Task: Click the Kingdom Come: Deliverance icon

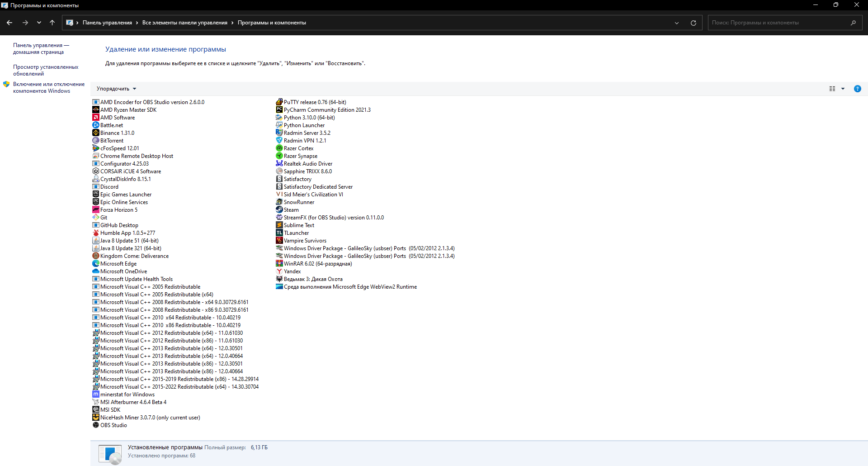Action: 95,256
